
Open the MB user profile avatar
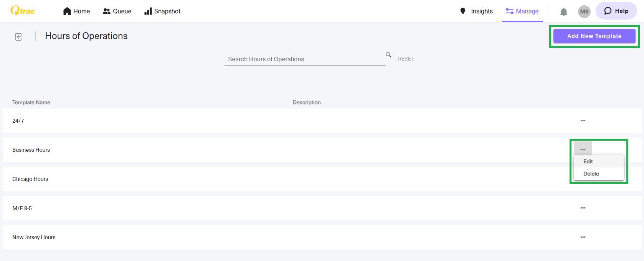pos(584,11)
